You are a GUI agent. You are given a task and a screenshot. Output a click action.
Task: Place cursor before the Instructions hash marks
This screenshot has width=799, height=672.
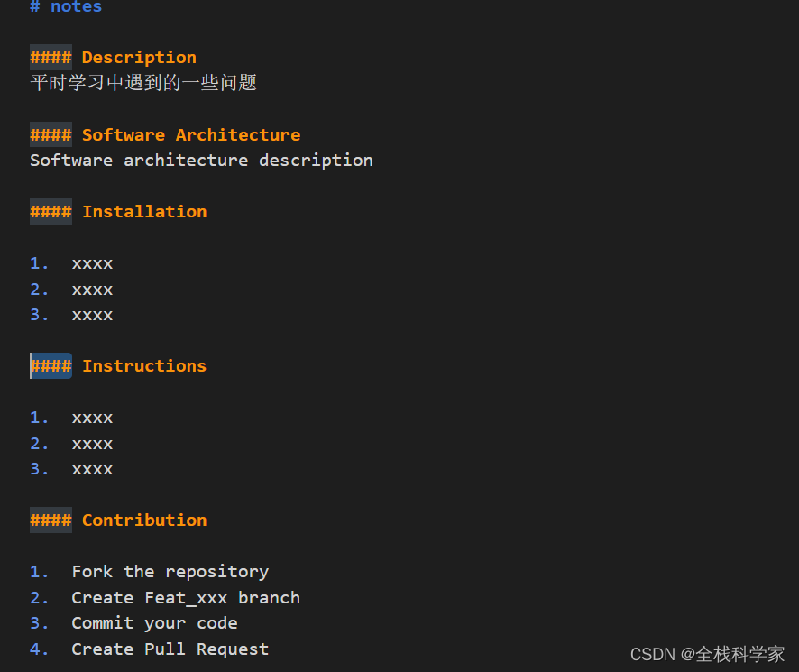tap(32, 365)
